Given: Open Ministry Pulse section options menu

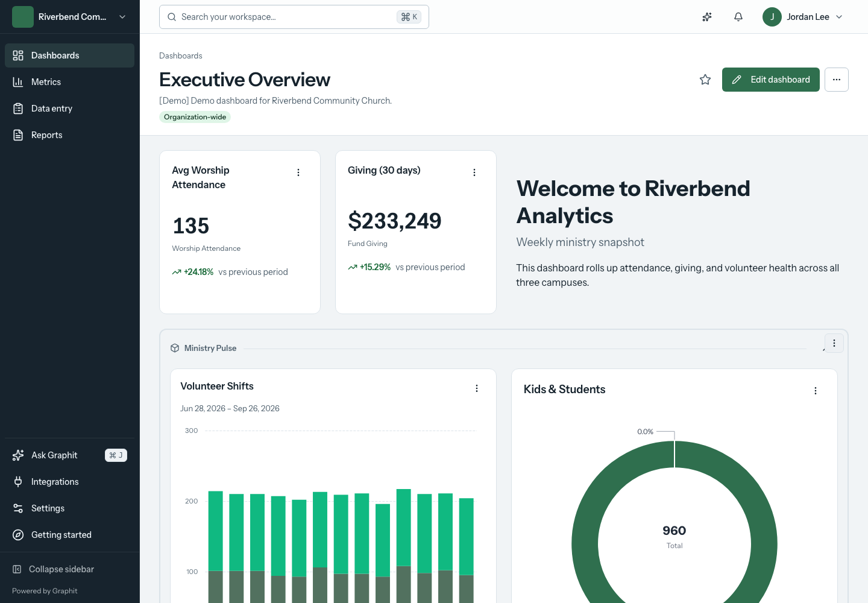Looking at the screenshot, I should (834, 343).
